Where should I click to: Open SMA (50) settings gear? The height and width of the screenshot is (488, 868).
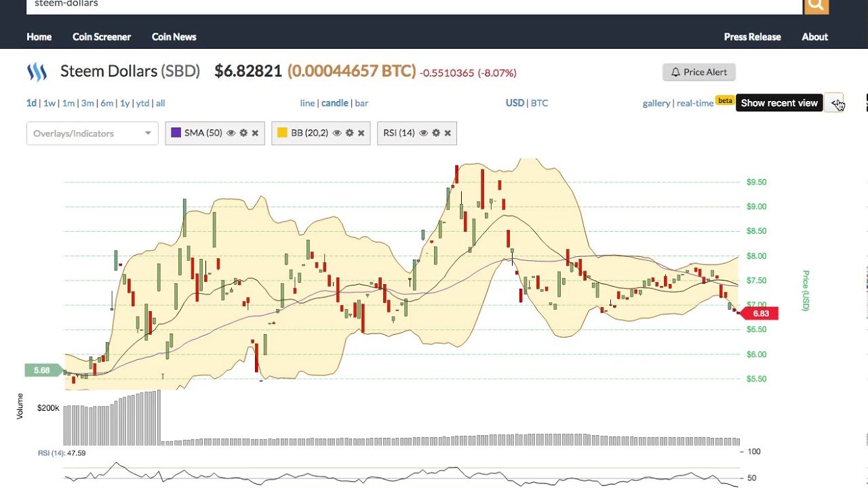pos(243,133)
